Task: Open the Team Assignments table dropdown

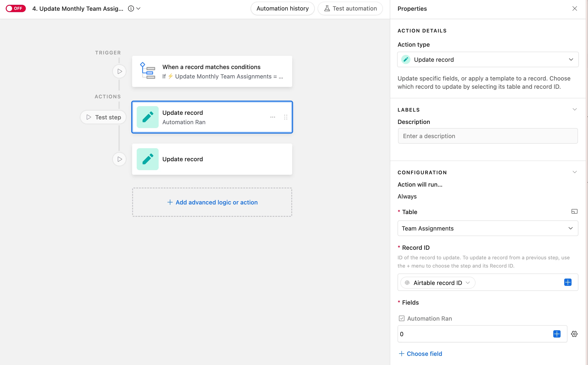Action: (x=487, y=228)
